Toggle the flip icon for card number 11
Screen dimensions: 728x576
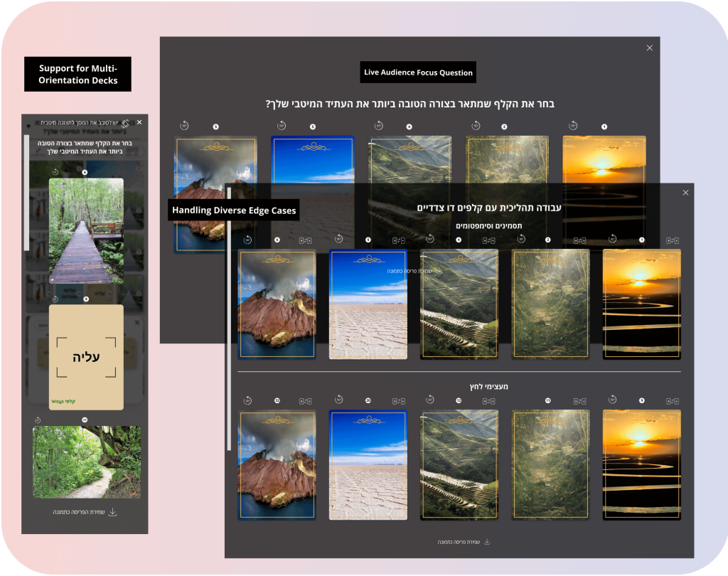(579, 401)
